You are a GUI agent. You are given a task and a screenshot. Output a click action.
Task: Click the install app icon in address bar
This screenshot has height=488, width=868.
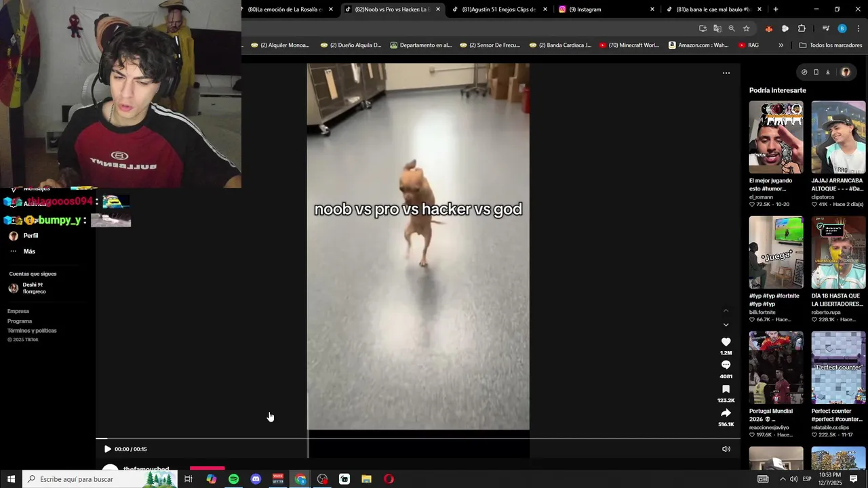point(703,28)
